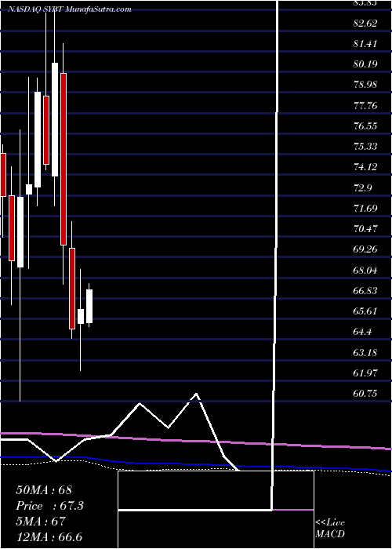This screenshot has width=392, height=549.
Task: Click the 50MA : 68 readout
Action: (44, 490)
